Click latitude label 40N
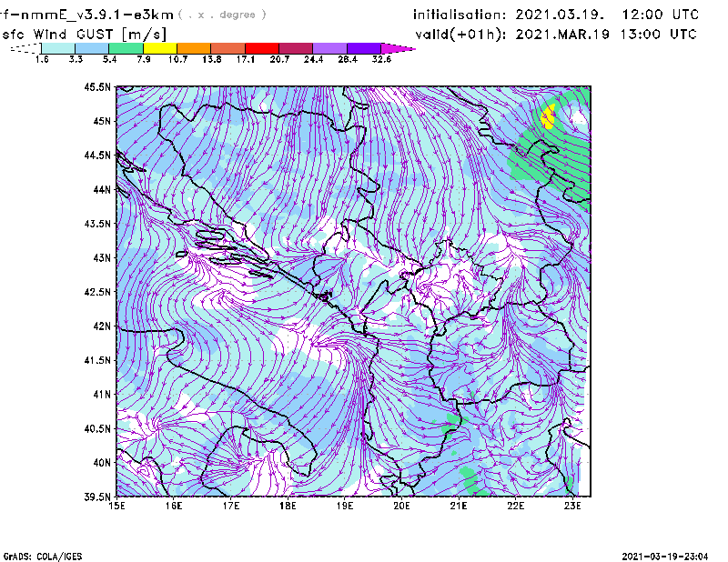The height and width of the screenshot is (562, 728). click(x=102, y=463)
